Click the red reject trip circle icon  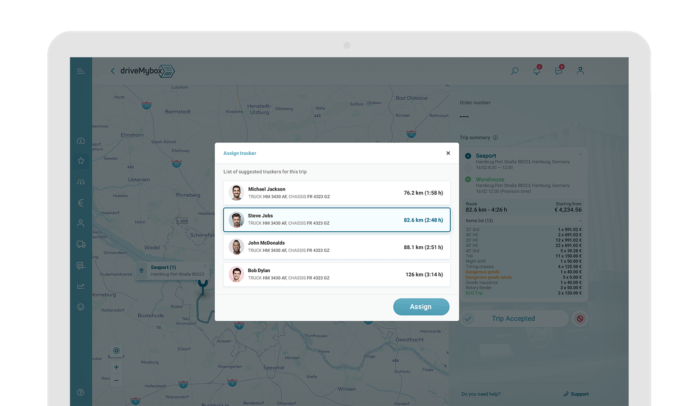[x=579, y=318]
